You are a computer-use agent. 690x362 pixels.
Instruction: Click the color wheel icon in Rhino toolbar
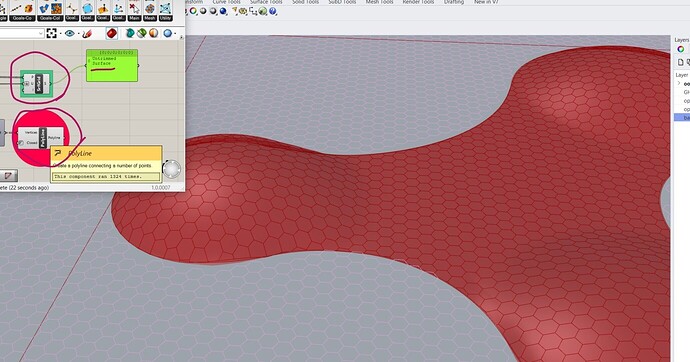coord(193,11)
